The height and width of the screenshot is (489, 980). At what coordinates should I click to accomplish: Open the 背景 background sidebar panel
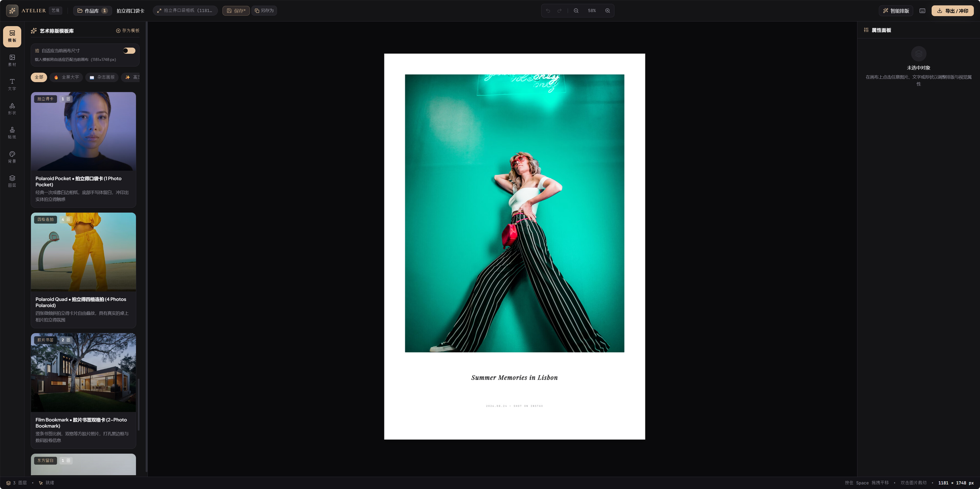[12, 157]
